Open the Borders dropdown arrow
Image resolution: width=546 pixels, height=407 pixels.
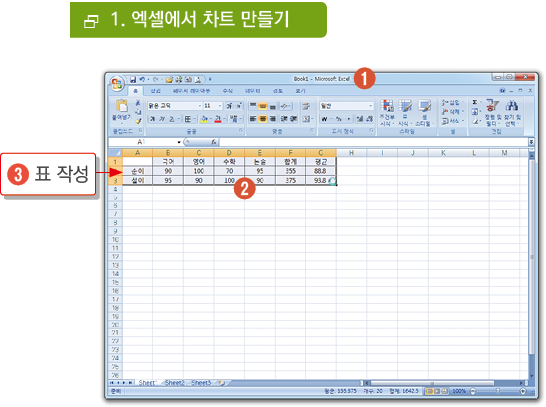tap(195, 119)
